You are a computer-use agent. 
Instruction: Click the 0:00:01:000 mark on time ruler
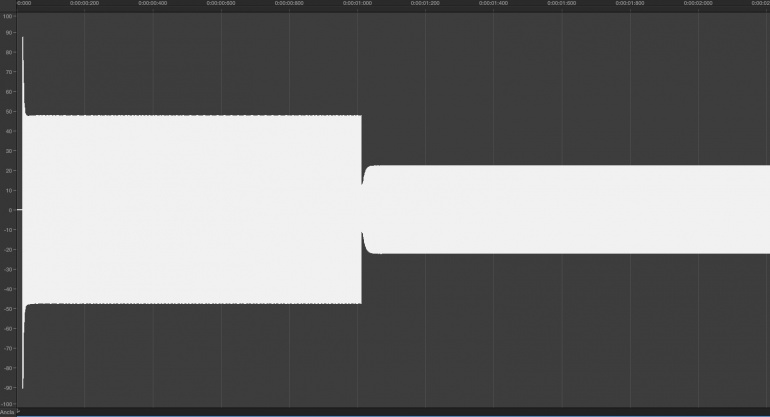point(358,3)
